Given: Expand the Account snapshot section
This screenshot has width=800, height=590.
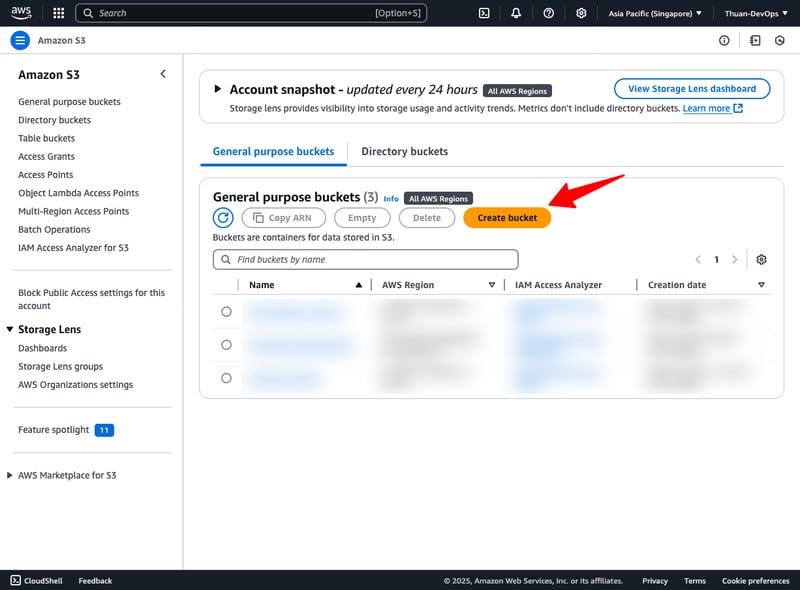Looking at the screenshot, I should pyautogui.click(x=218, y=89).
